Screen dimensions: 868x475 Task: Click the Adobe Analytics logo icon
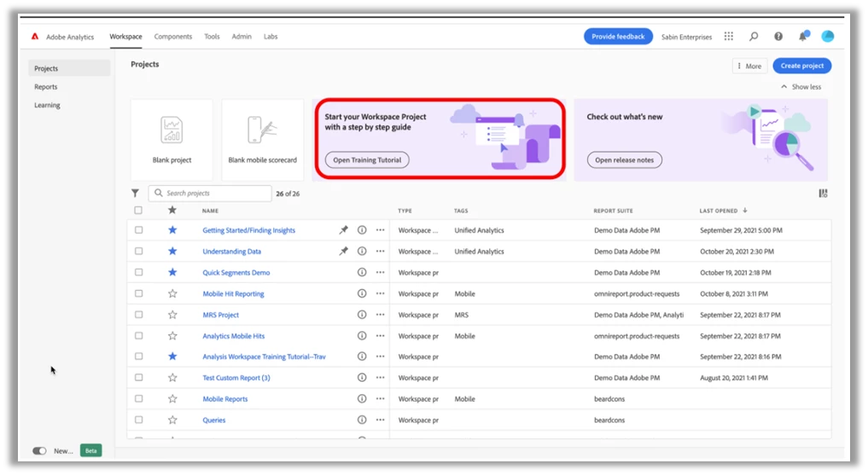[x=35, y=37]
